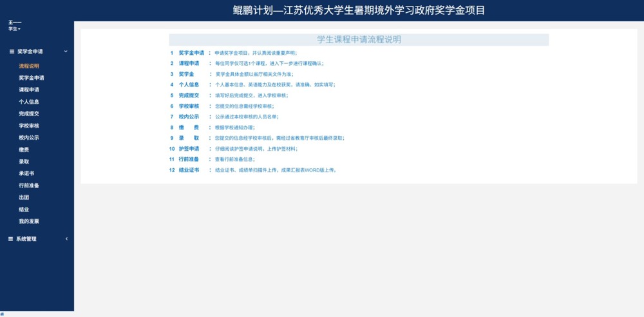
Task: Click the description 公示通过本校审核的人员名单
Action: pyautogui.click(x=247, y=117)
